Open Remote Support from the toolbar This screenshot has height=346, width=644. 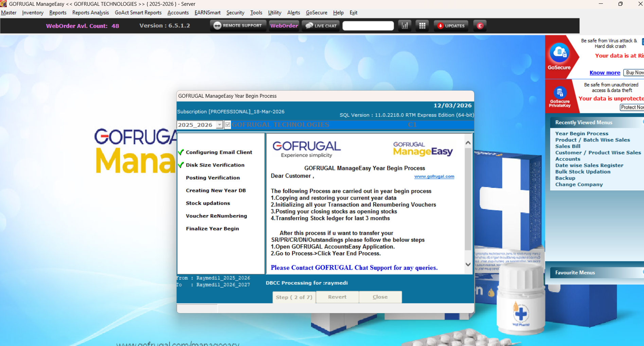click(x=237, y=26)
